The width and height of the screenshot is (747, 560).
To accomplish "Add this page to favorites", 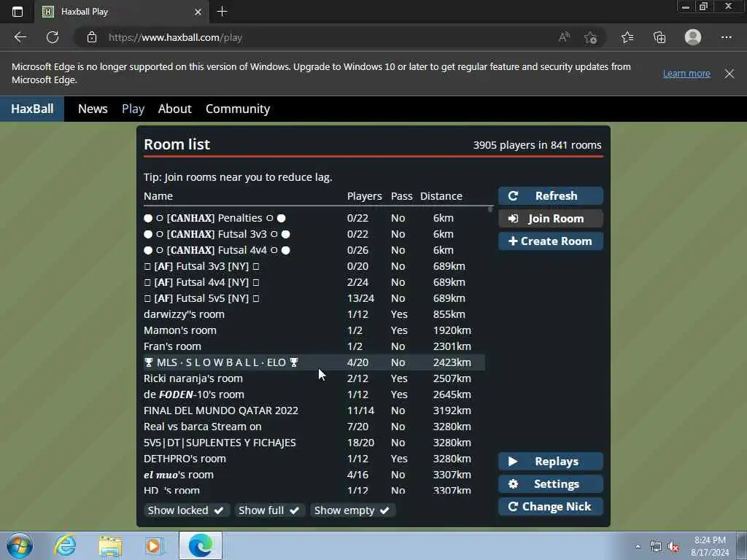I will click(x=591, y=37).
